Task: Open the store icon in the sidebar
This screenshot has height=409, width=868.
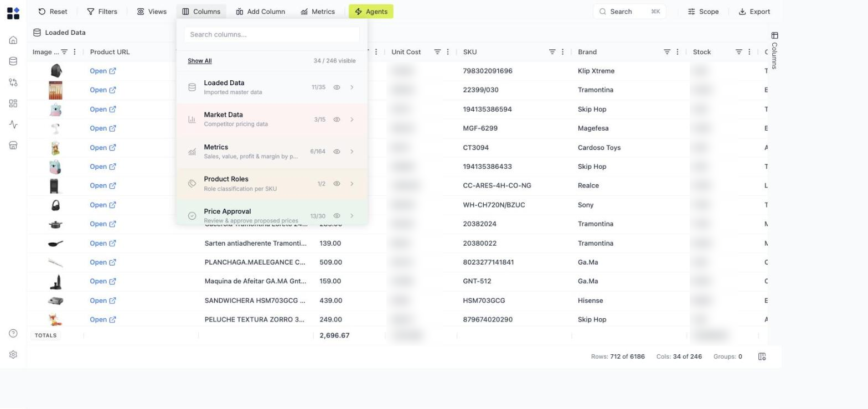Action: [13, 146]
